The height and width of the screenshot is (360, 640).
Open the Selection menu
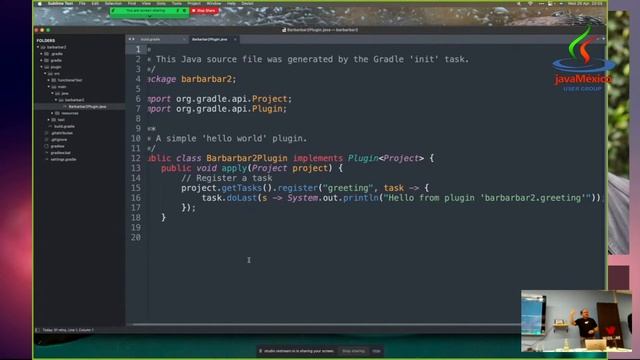point(113,3)
